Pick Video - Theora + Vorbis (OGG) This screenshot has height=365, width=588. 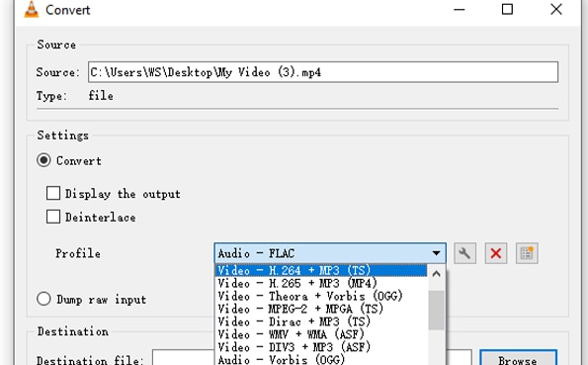(x=321, y=296)
